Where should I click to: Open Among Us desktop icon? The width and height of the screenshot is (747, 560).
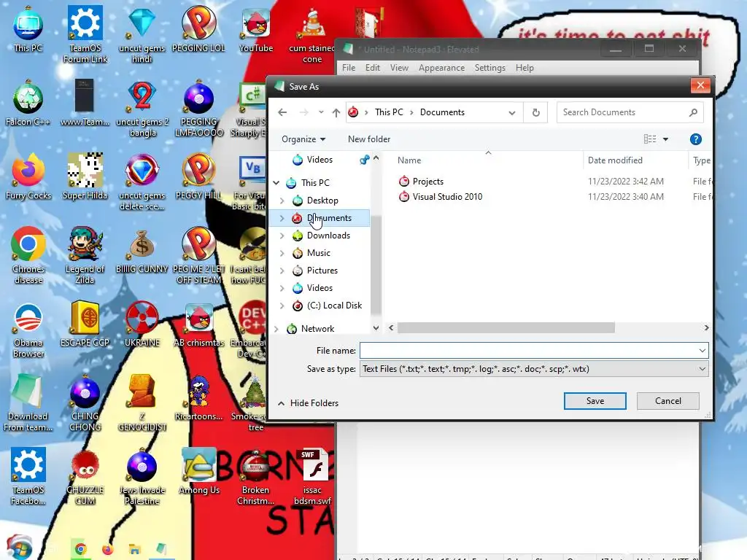(x=199, y=472)
